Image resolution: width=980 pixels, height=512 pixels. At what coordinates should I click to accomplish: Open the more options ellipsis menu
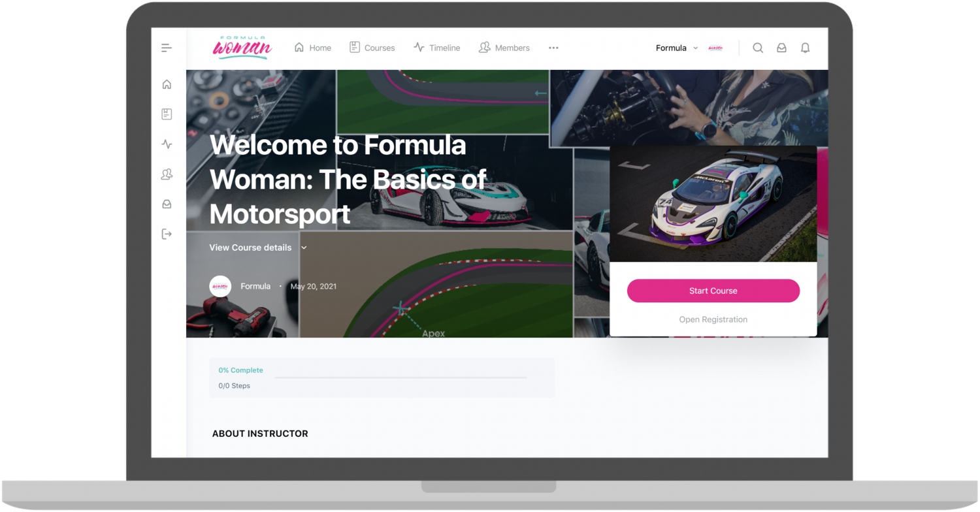553,48
